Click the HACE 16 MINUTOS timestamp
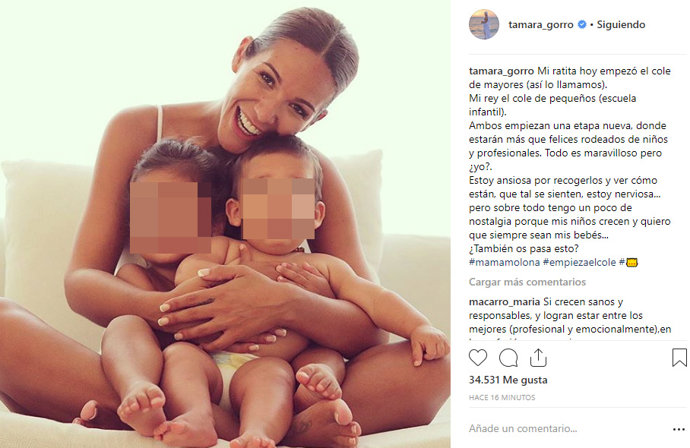Viewport: 690px width, 448px height. point(502,398)
